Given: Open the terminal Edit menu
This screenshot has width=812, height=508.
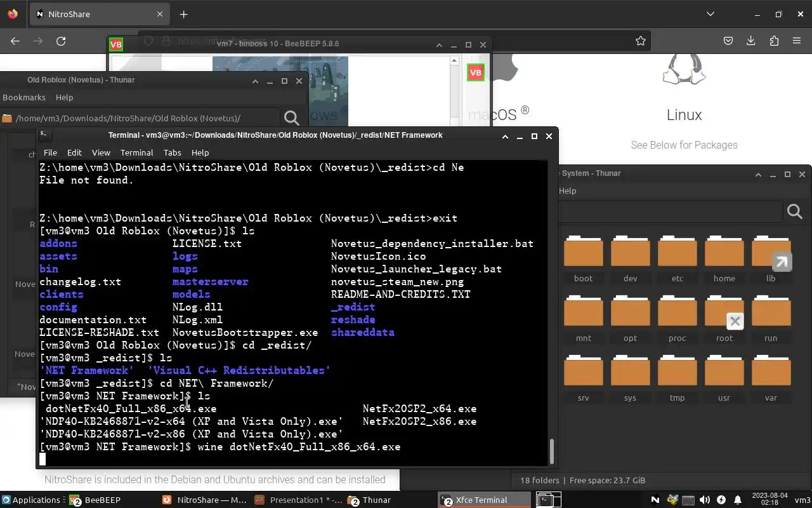Looking at the screenshot, I should pyautogui.click(x=74, y=152).
